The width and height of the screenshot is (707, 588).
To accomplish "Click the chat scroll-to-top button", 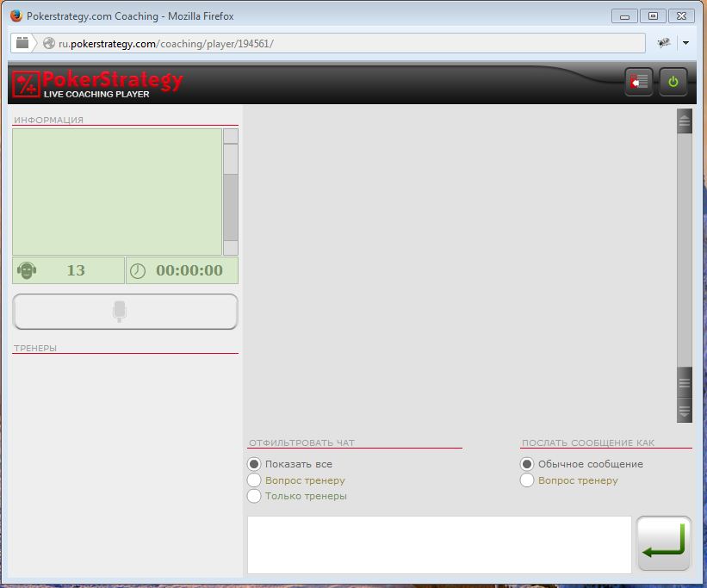I will point(685,121).
